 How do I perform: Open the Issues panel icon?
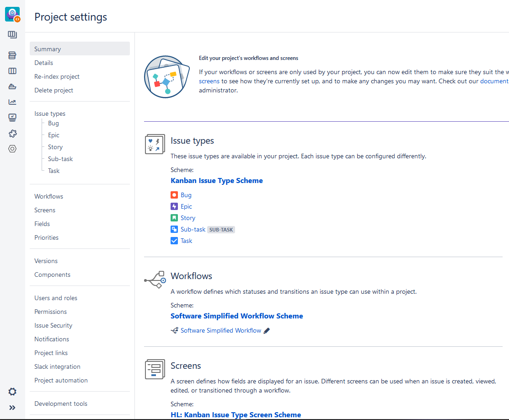12,117
